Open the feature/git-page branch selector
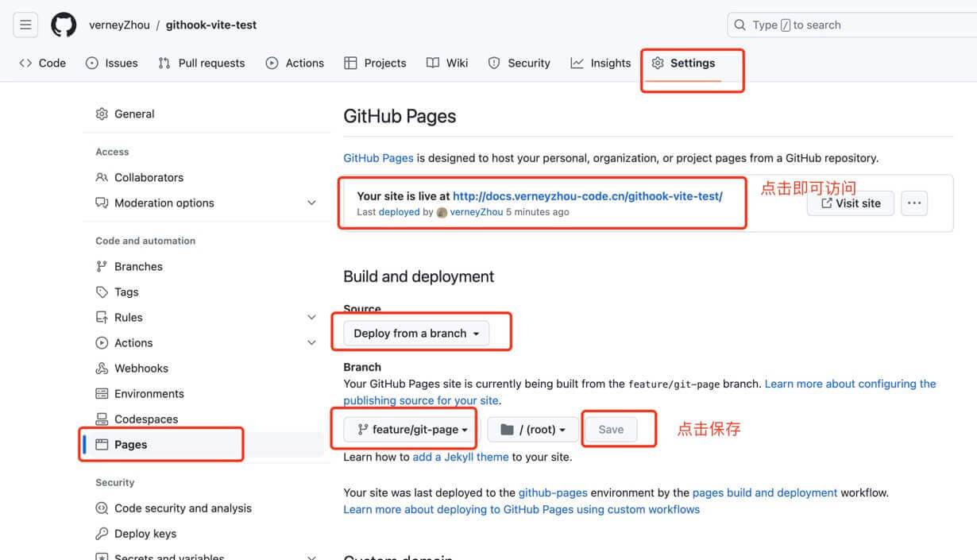 tap(411, 430)
